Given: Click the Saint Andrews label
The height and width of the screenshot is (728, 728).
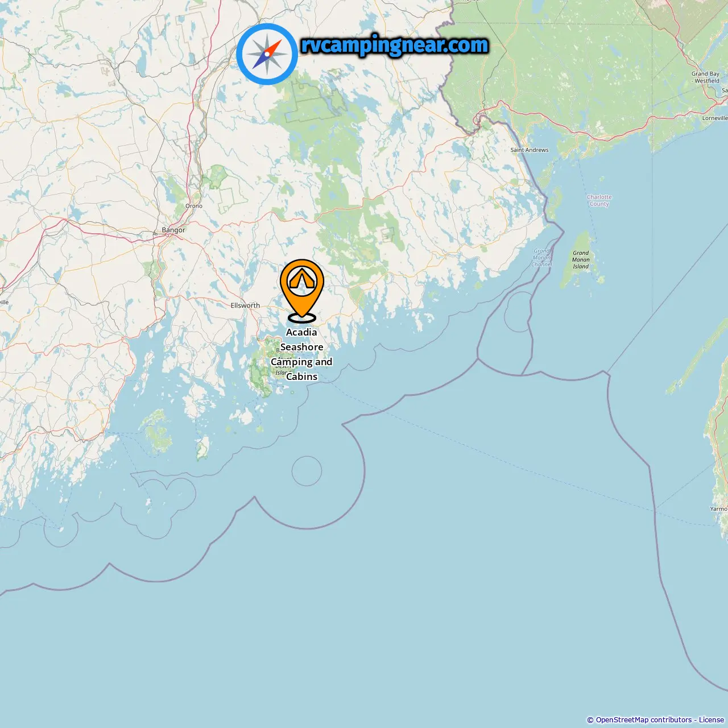Looking at the screenshot, I should (530, 150).
